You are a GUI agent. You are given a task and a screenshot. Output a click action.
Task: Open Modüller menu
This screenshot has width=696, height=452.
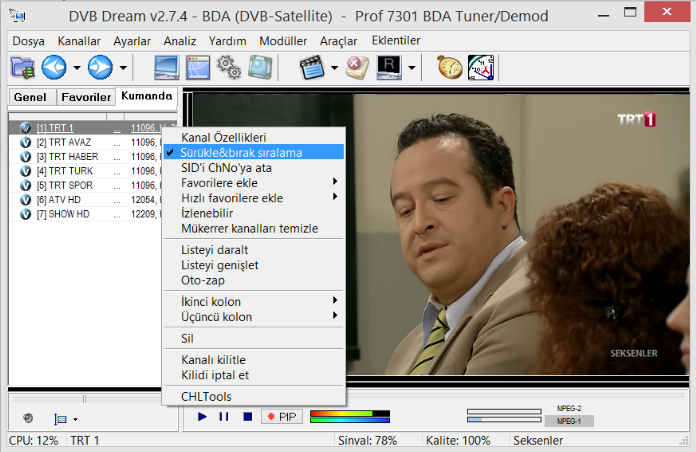[x=283, y=41]
